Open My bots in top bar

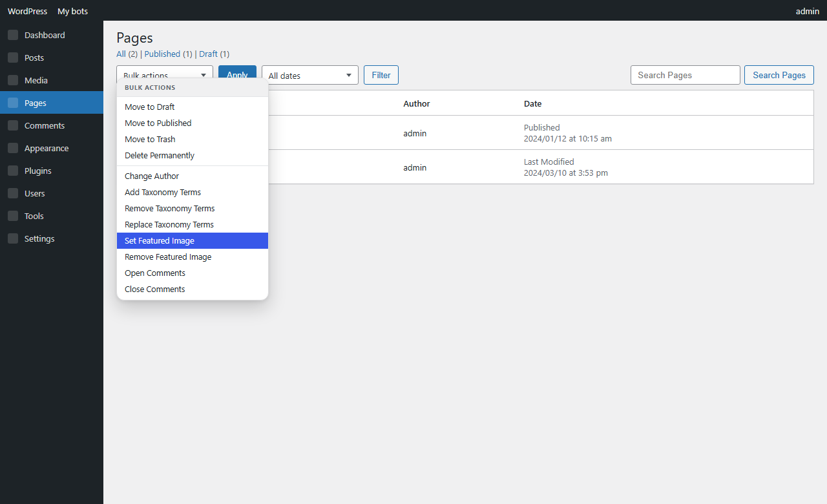(72, 11)
